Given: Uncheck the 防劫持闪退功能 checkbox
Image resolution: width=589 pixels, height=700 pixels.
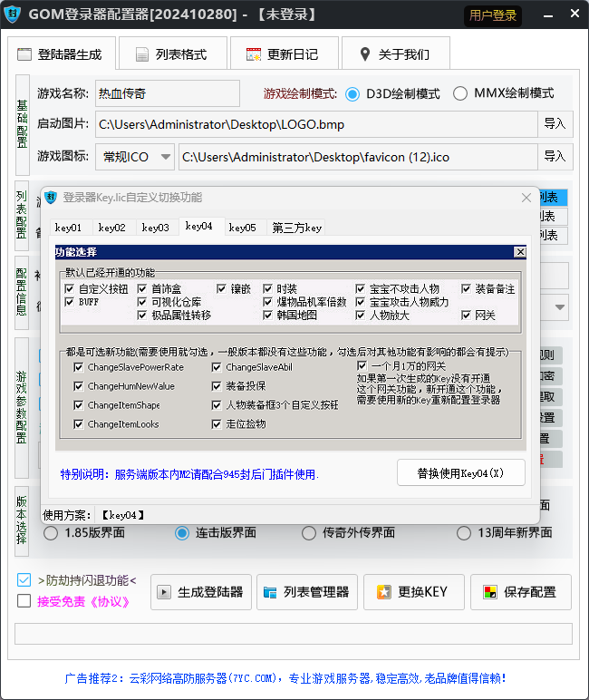Looking at the screenshot, I should point(24,580).
